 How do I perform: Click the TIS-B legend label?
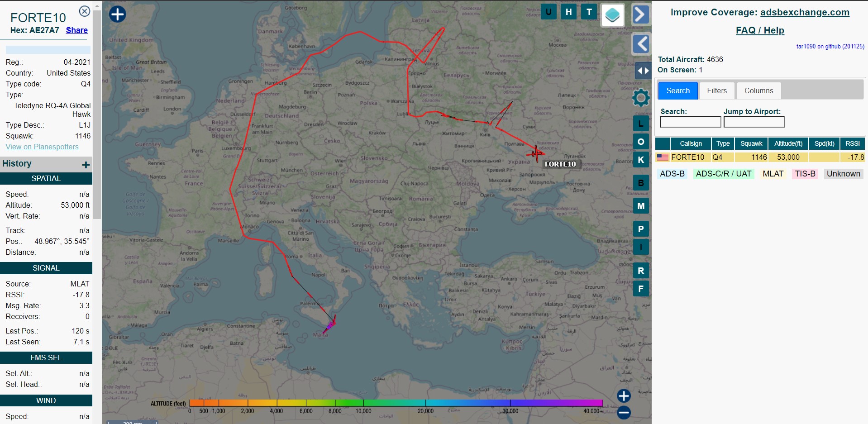805,174
